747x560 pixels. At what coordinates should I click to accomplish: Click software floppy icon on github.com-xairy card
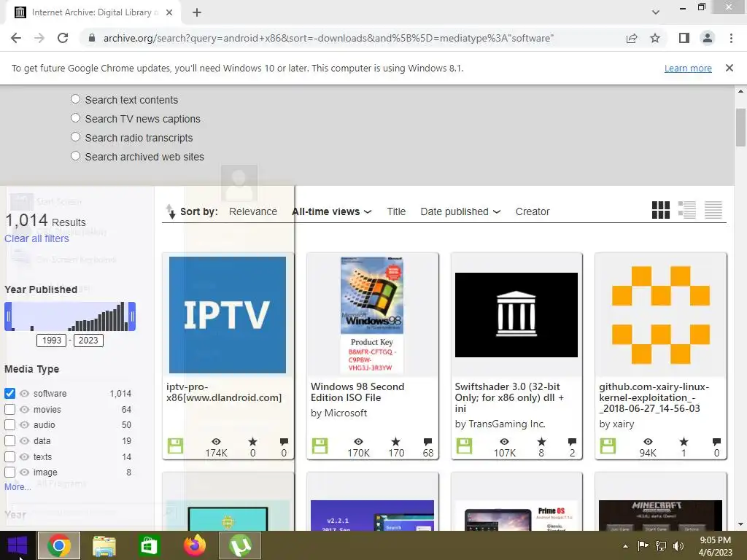click(x=608, y=446)
